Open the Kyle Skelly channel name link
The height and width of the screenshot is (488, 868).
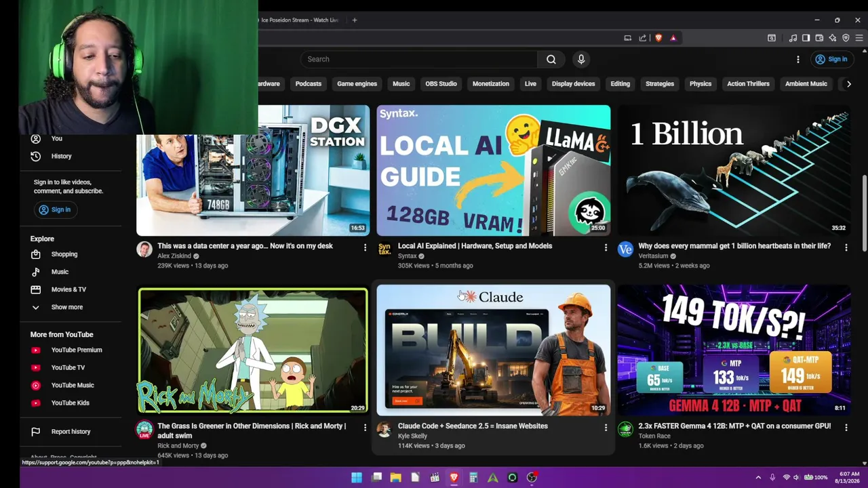(412, 436)
